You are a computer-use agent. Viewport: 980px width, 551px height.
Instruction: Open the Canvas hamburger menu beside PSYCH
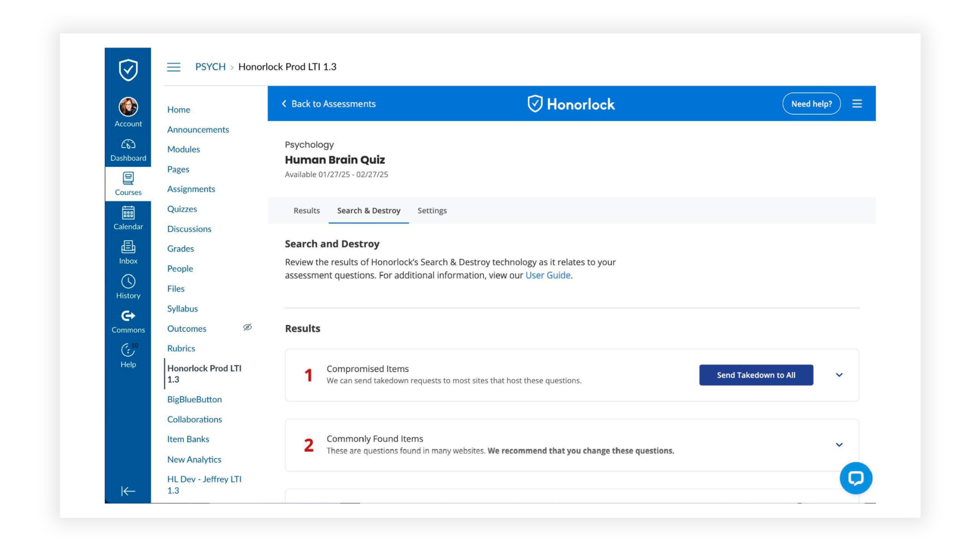click(174, 67)
